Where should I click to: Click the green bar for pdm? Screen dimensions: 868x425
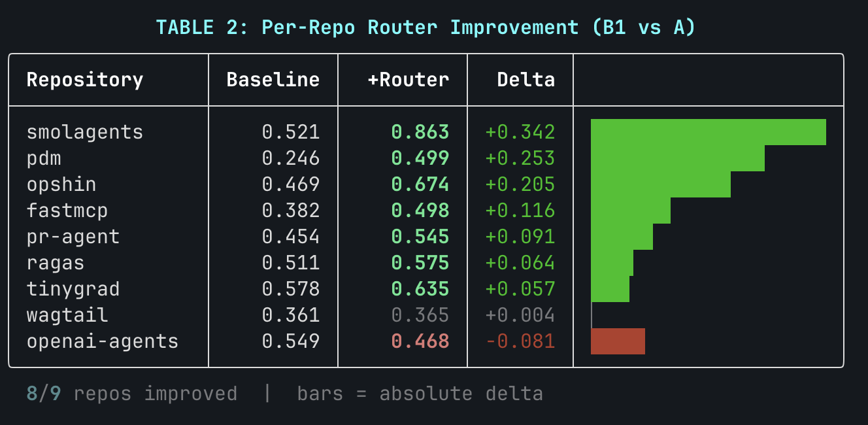tap(678, 158)
